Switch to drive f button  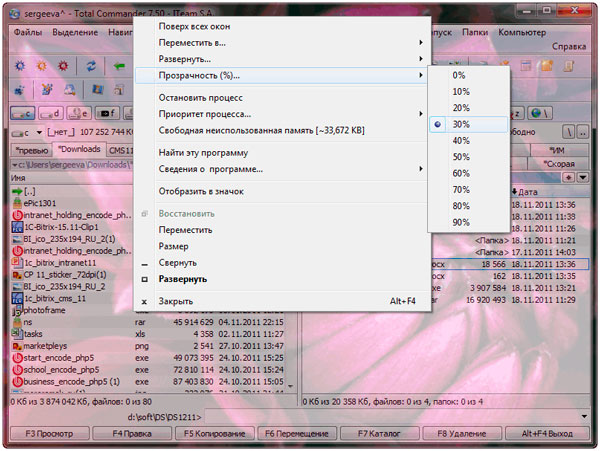(107, 113)
